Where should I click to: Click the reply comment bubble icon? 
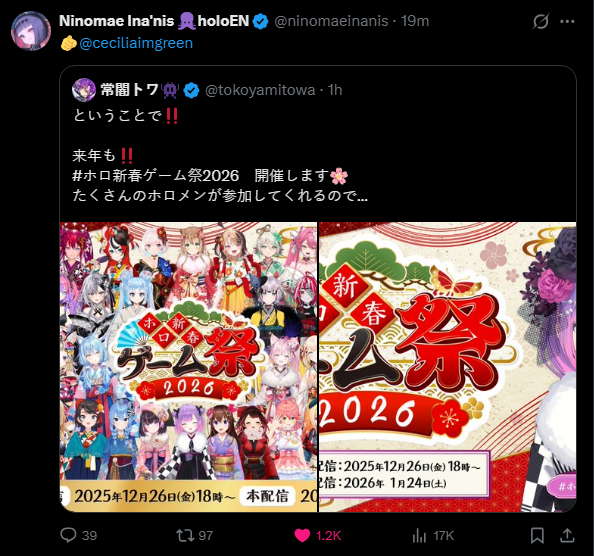click(69, 535)
